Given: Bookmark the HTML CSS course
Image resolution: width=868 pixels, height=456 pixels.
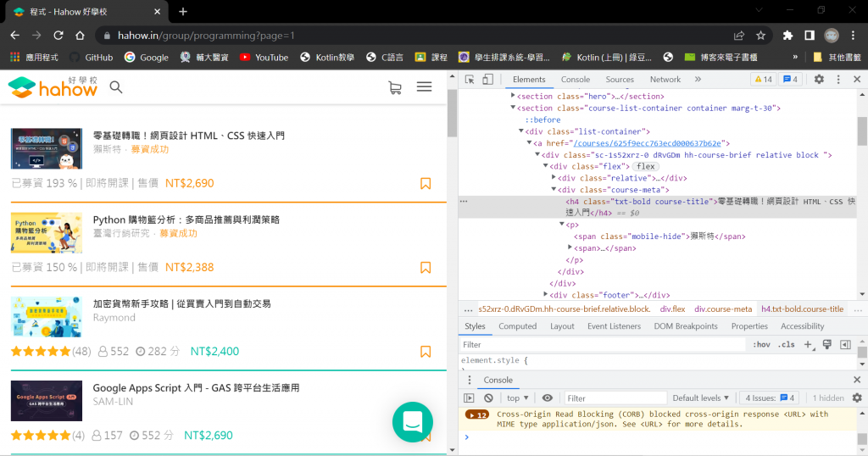Looking at the screenshot, I should (426, 183).
